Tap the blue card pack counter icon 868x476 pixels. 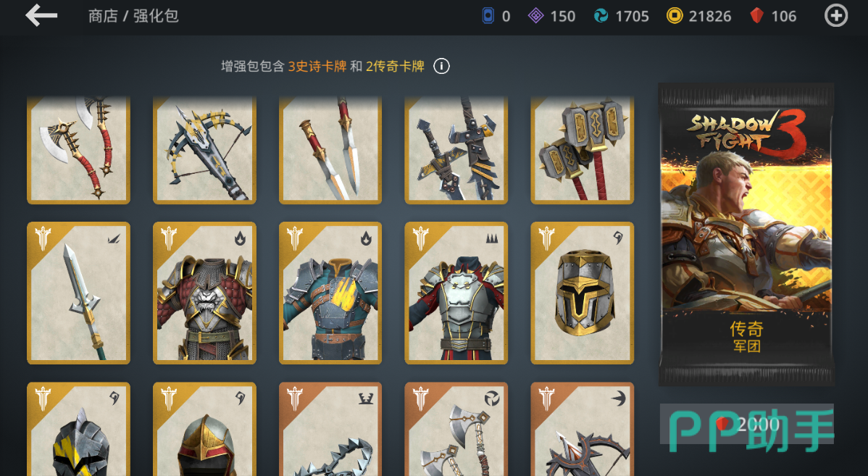tap(488, 15)
